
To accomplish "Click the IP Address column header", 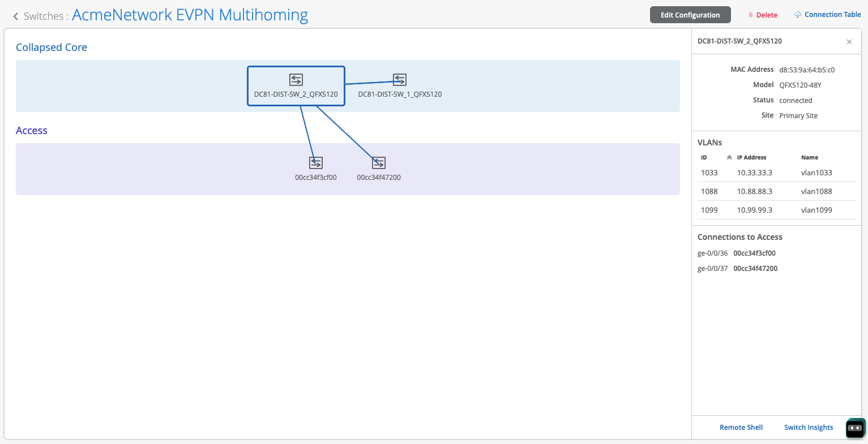I will click(x=751, y=158).
